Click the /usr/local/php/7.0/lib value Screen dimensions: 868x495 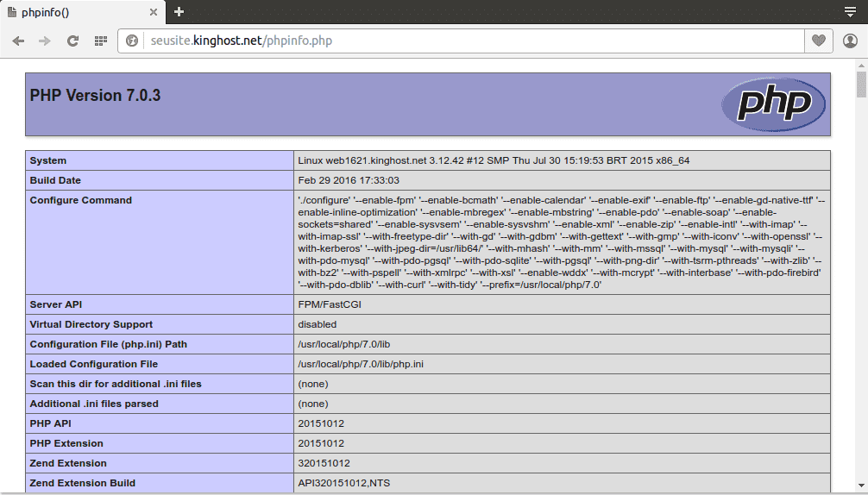pos(343,344)
